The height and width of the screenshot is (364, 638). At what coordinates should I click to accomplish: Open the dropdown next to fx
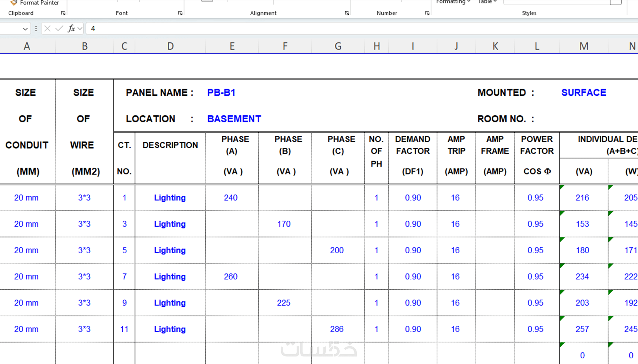80,29
